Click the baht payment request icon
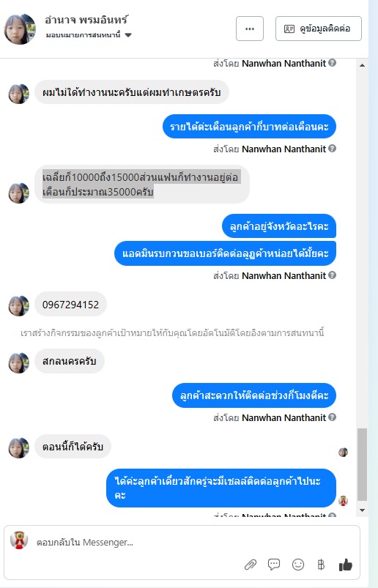 321,565
